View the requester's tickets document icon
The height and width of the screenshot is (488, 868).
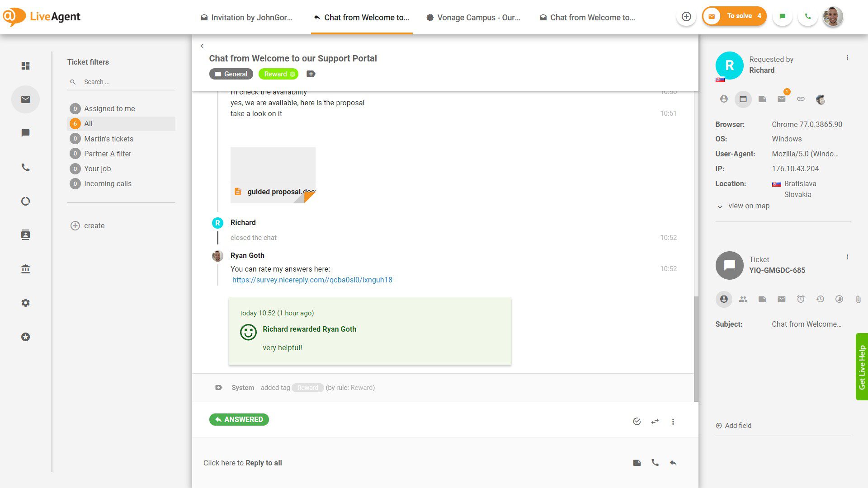(762, 99)
